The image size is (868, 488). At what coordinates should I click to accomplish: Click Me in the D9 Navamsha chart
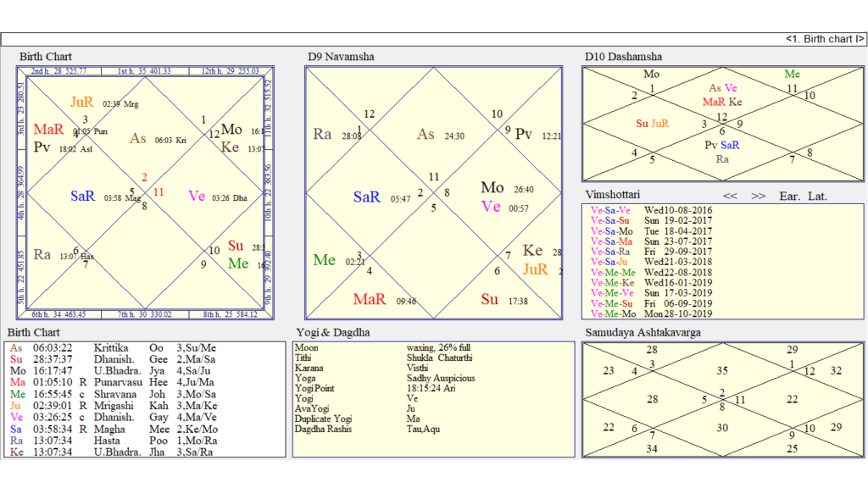click(x=325, y=260)
